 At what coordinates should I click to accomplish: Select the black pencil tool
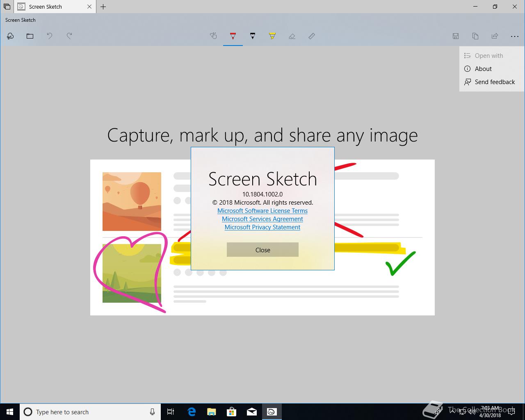(253, 36)
